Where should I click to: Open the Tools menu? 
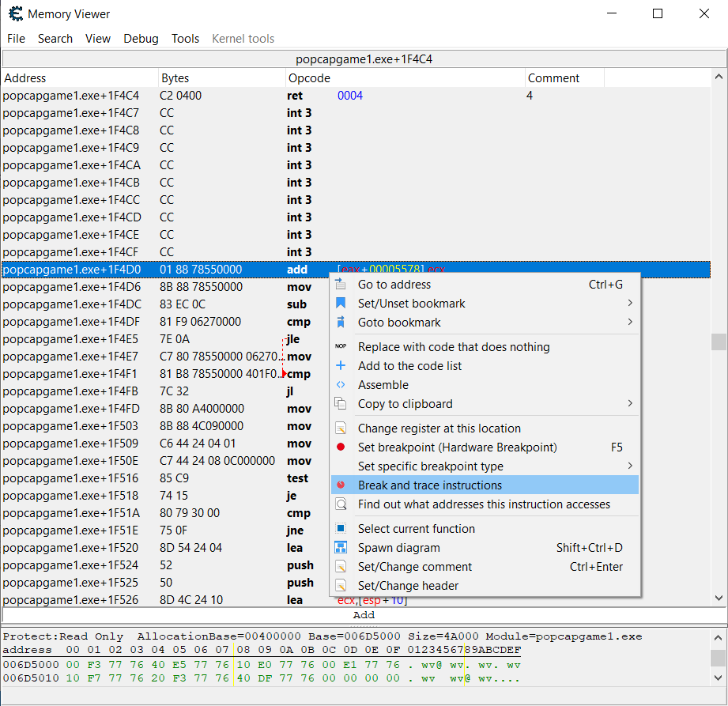click(185, 39)
